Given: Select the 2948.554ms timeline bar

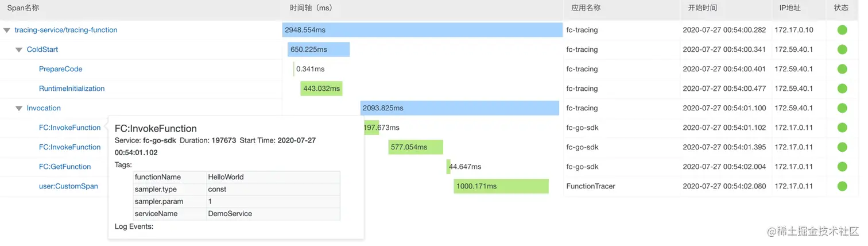Looking at the screenshot, I should (x=423, y=30).
